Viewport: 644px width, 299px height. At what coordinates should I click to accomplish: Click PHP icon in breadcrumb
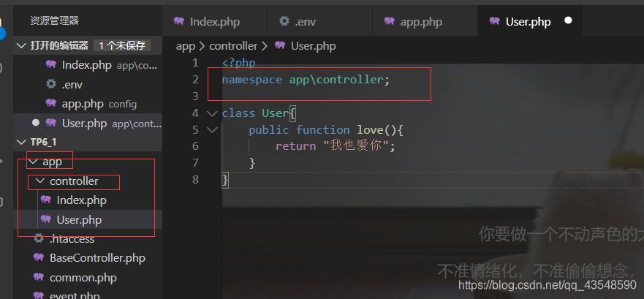click(x=280, y=45)
